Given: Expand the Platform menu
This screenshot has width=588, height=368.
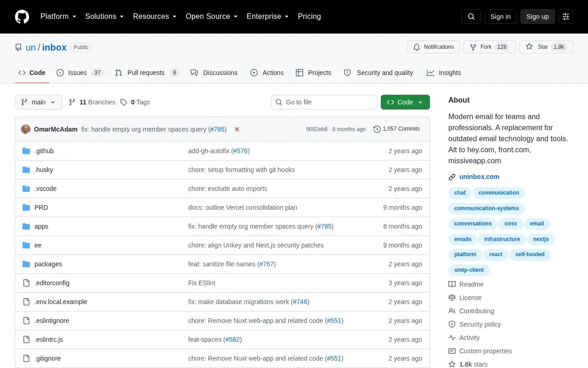Looking at the screenshot, I should click(x=58, y=17).
